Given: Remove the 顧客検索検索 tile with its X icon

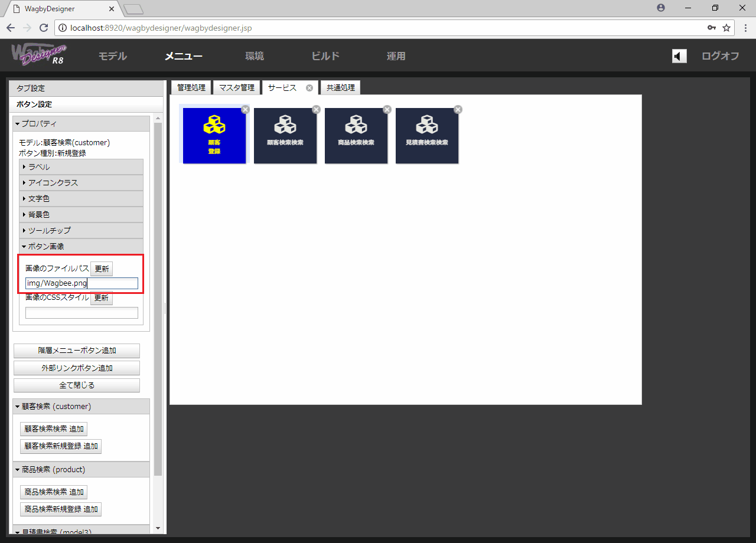Looking at the screenshot, I should click(x=316, y=109).
